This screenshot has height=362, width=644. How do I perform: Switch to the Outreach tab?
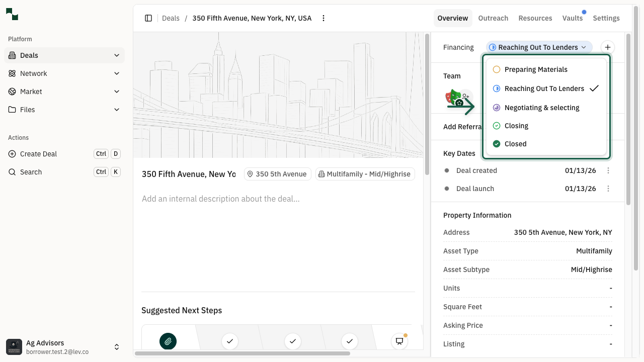point(493,18)
